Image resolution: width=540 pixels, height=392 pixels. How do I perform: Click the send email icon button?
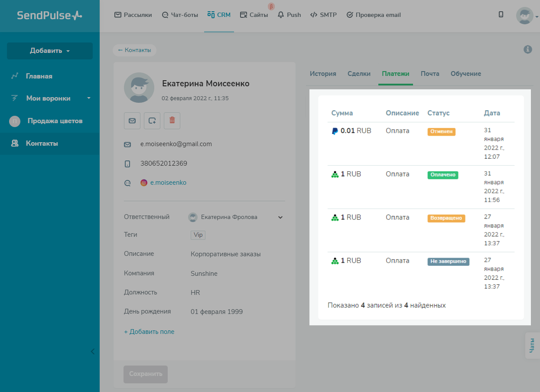click(x=132, y=121)
